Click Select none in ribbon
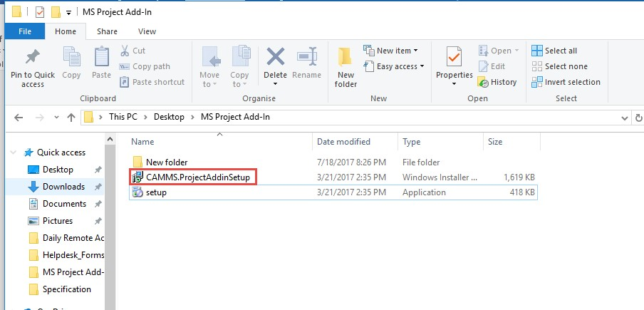The image size is (644, 310). pos(559,66)
